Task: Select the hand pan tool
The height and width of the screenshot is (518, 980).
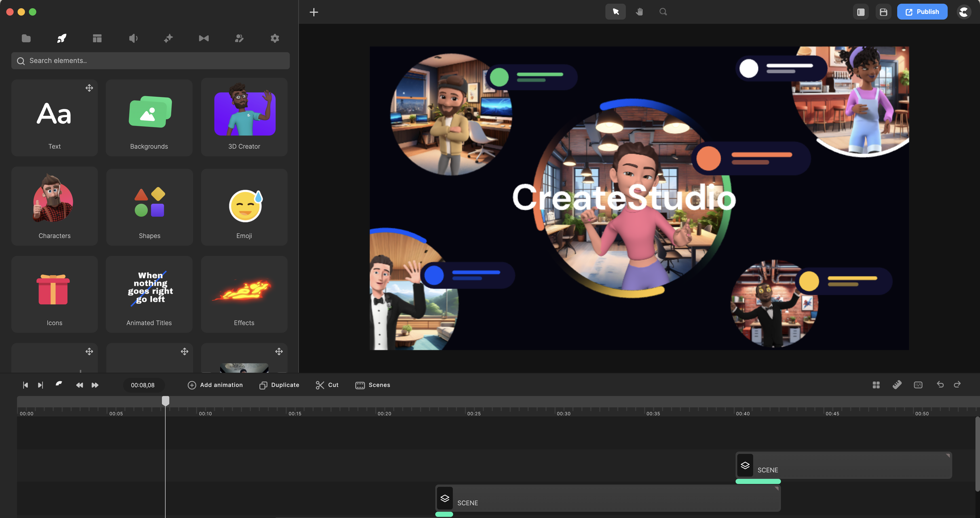Action: pyautogui.click(x=639, y=12)
